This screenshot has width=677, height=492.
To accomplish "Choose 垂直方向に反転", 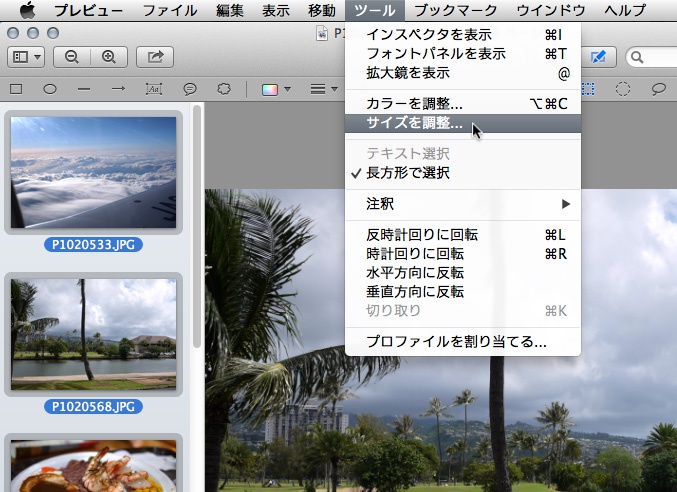I will [463, 292].
